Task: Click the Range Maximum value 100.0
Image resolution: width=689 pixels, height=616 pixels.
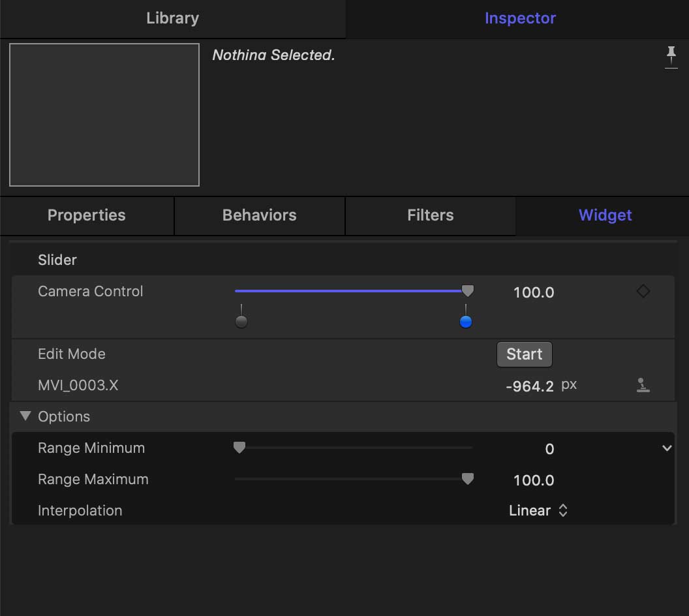Action: [534, 480]
